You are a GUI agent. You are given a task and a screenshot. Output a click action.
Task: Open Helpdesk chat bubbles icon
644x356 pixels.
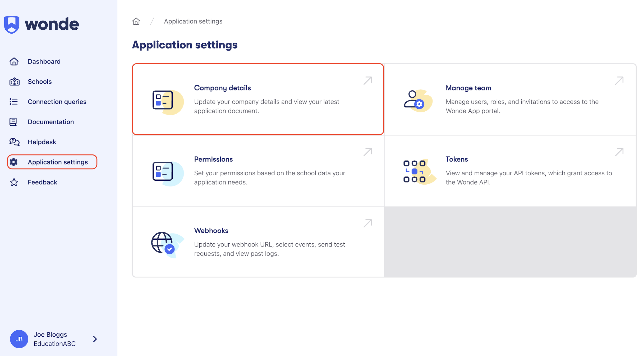[x=14, y=142]
